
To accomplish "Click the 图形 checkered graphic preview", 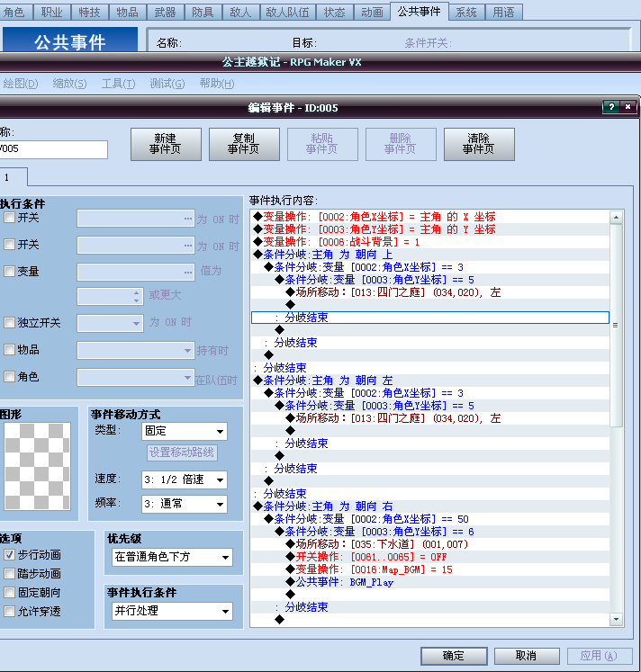I will (x=37, y=466).
